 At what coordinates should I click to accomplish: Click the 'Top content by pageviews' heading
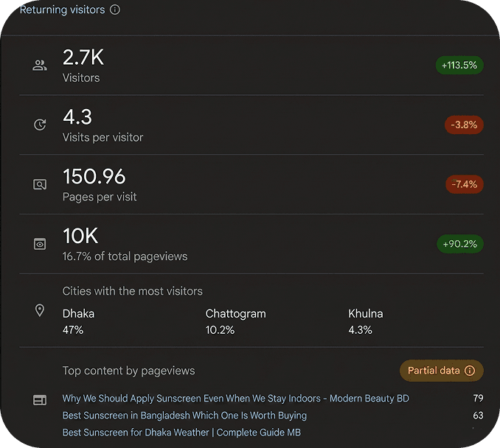(x=128, y=371)
